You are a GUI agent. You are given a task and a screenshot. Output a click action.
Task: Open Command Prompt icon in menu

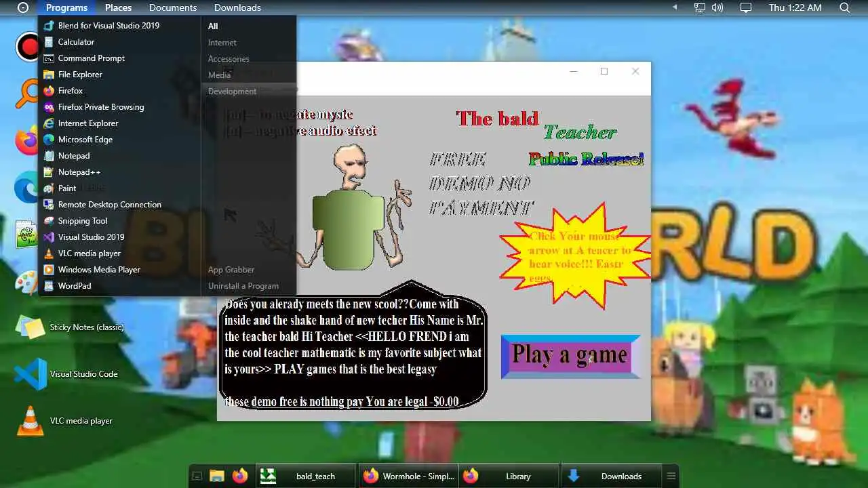48,58
